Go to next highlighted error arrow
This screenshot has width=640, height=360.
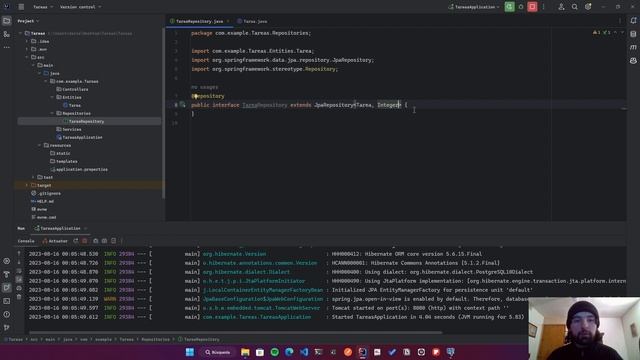[x=622, y=32]
